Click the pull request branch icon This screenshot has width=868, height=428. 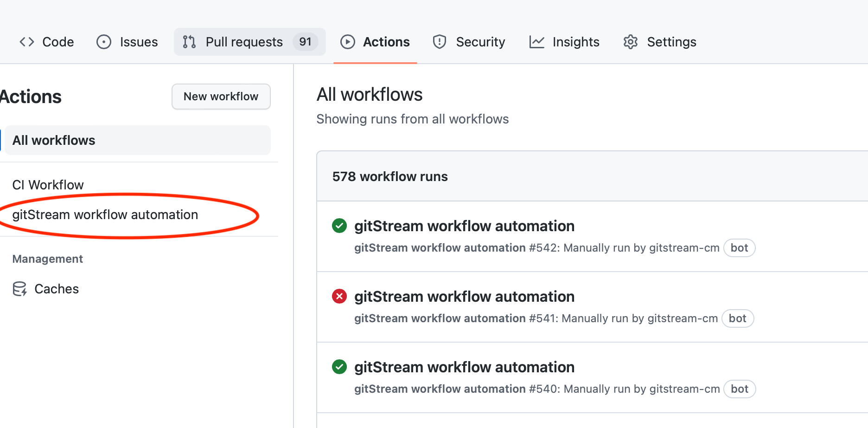(189, 42)
